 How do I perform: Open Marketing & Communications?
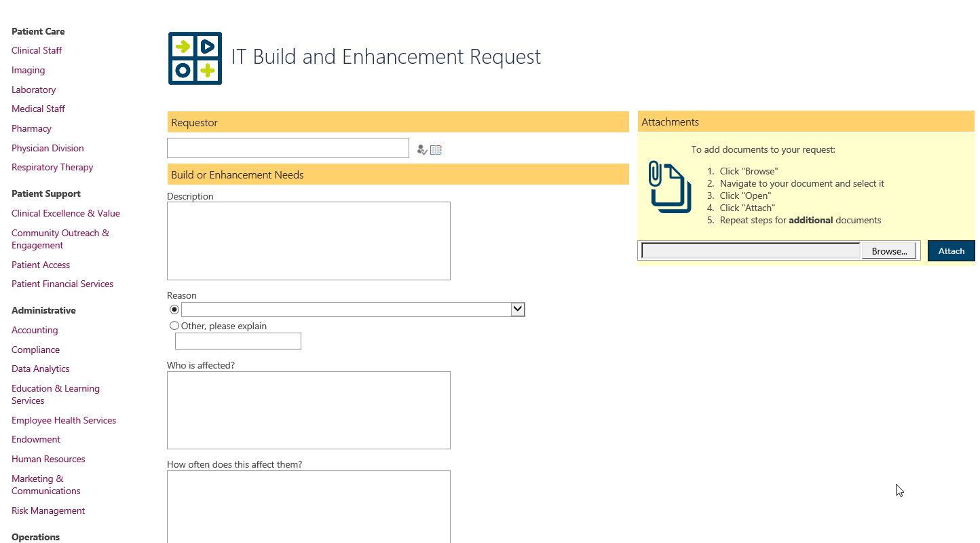(x=45, y=485)
